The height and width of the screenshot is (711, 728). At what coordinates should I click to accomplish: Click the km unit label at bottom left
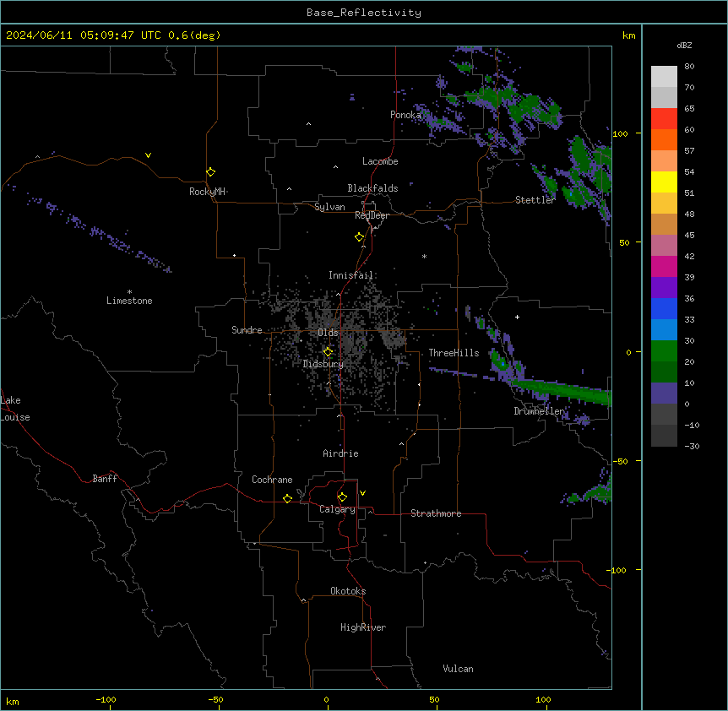(13, 701)
